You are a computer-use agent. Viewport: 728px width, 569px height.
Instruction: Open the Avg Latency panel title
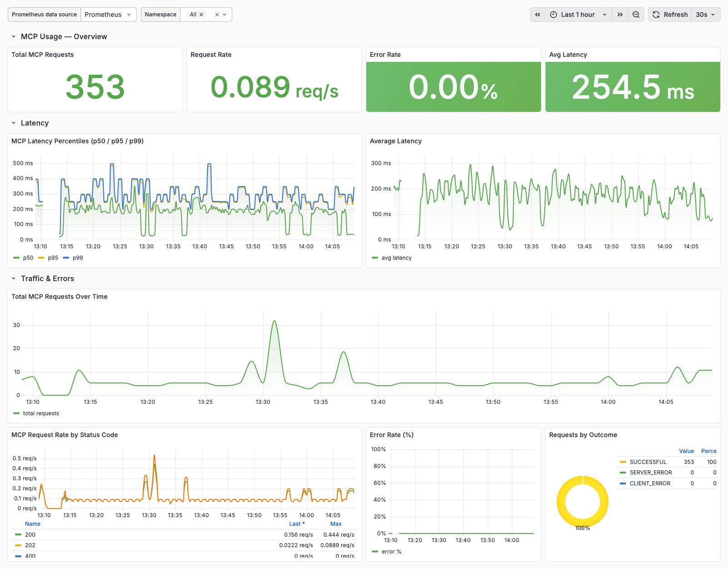click(568, 55)
